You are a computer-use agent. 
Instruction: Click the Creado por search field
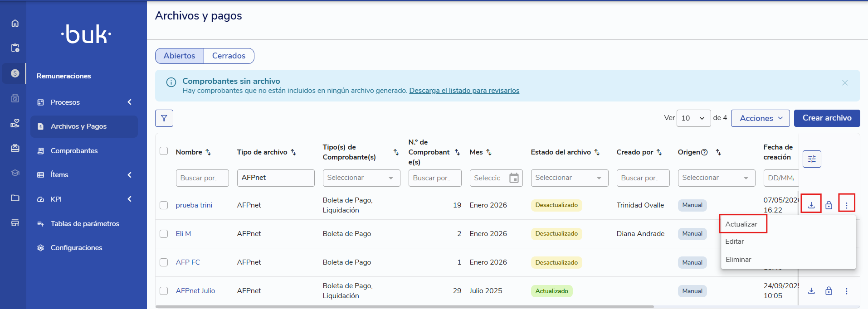click(643, 178)
